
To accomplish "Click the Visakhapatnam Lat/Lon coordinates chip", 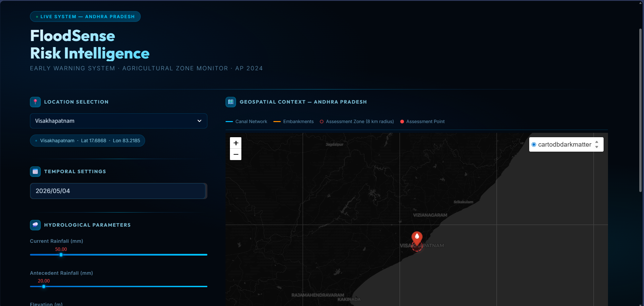I will (x=88, y=141).
